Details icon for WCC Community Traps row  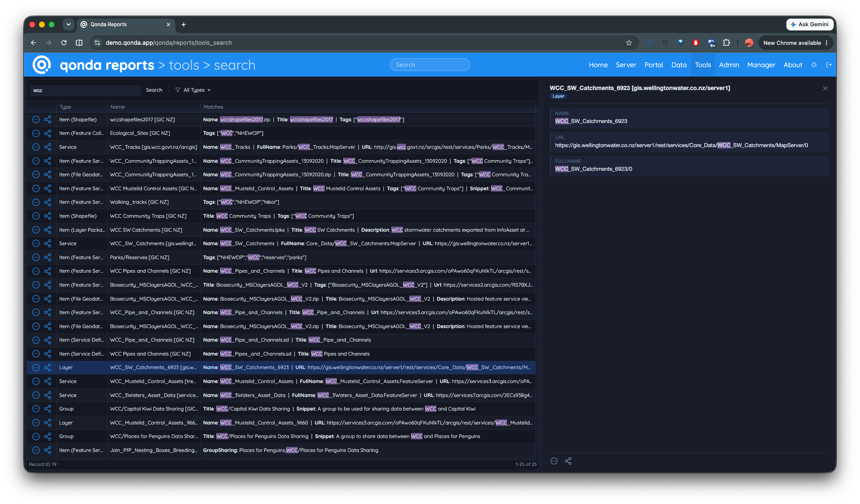pos(36,216)
